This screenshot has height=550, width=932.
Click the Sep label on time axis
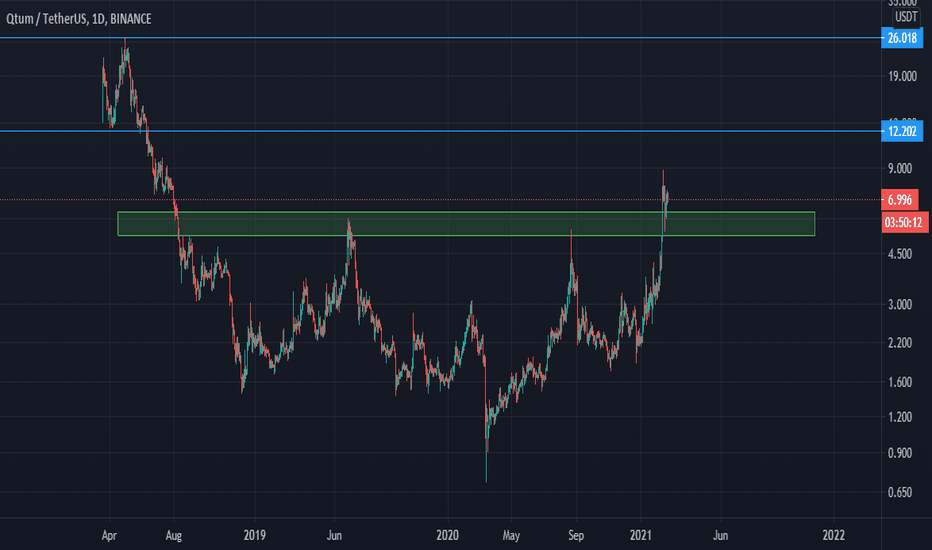(x=576, y=536)
